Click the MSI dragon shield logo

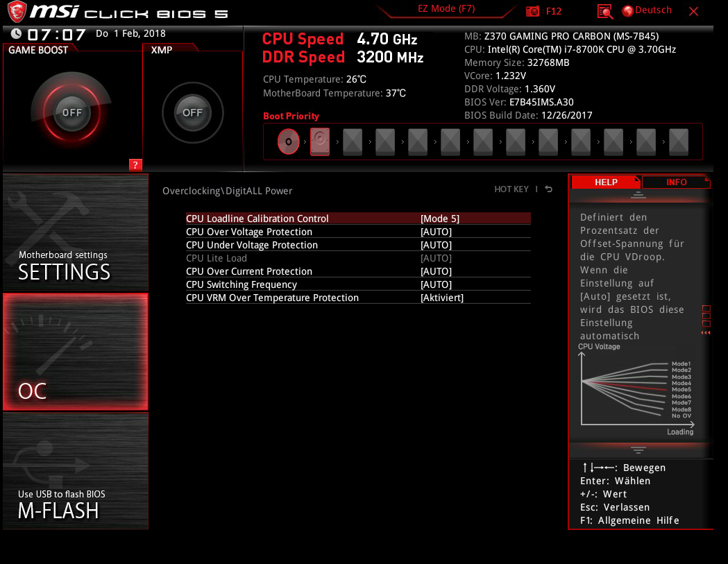[17, 12]
